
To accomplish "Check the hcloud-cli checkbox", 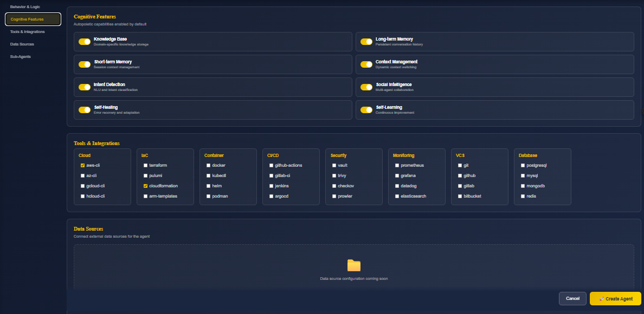I will click(82, 197).
